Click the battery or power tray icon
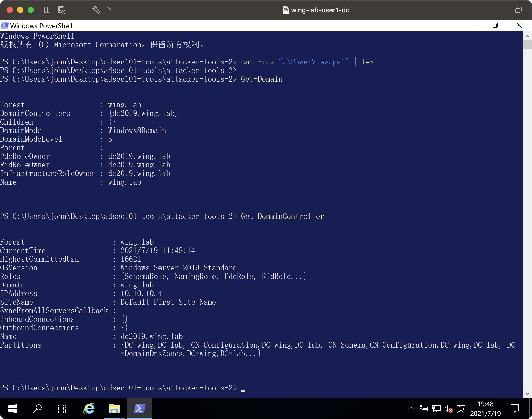The width and height of the screenshot is (532, 419). 424,409
